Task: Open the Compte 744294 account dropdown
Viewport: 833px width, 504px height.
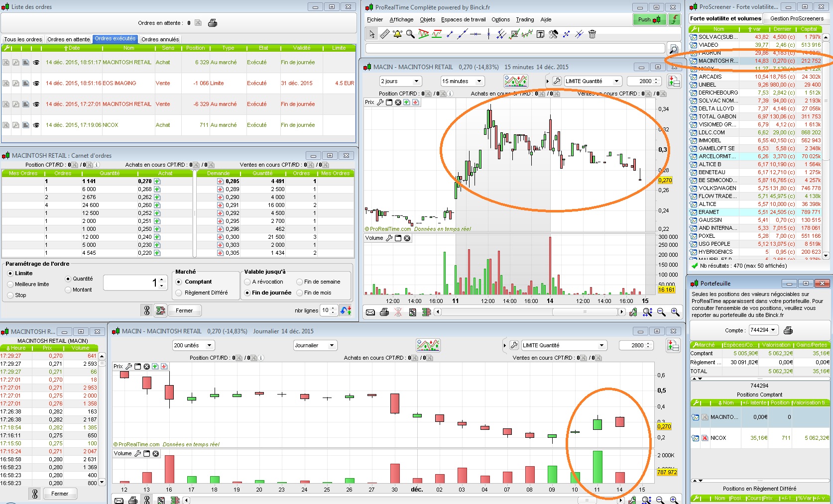Action: (763, 330)
